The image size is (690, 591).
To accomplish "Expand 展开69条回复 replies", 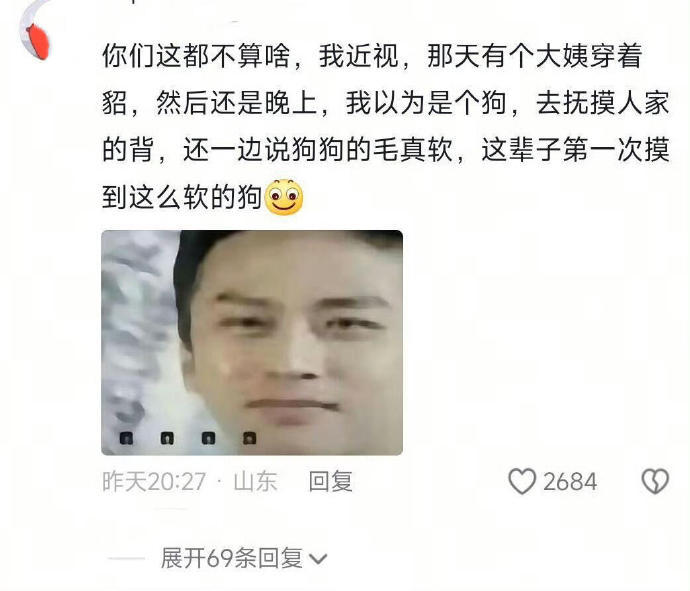I will 232,558.
